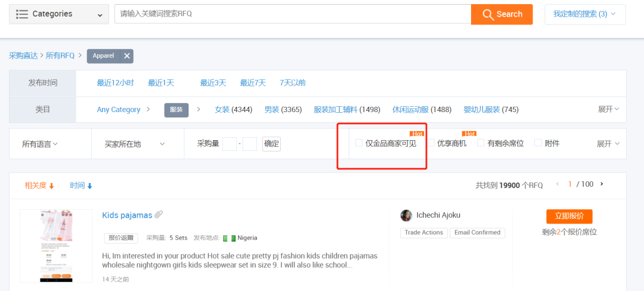Click the 立即报价 button
The height and width of the screenshot is (291, 644).
click(x=569, y=216)
